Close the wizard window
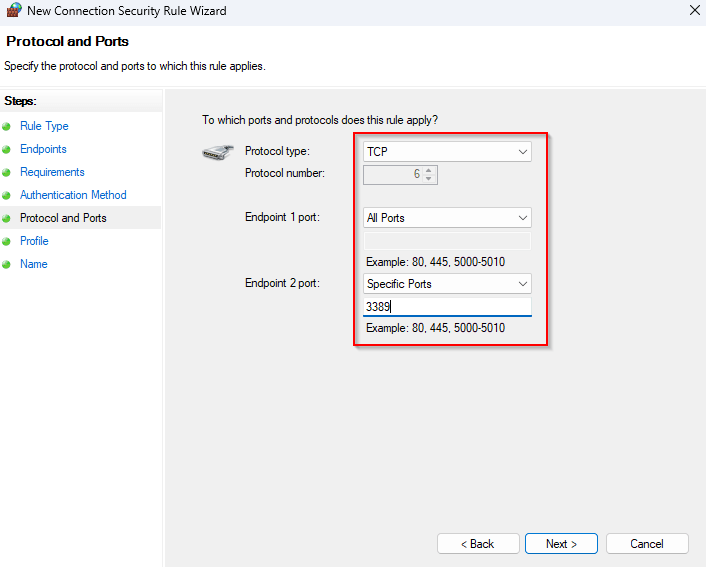Image resolution: width=706 pixels, height=567 pixels. pos(694,11)
